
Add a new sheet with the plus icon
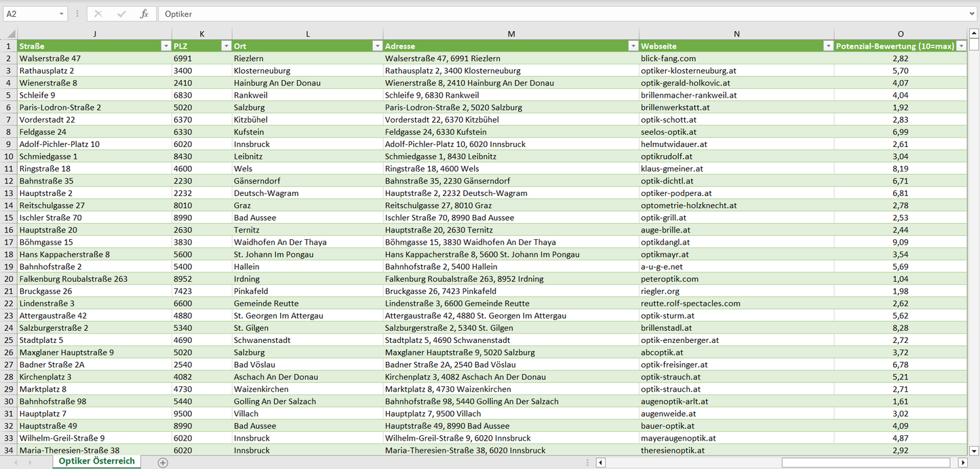tap(163, 462)
